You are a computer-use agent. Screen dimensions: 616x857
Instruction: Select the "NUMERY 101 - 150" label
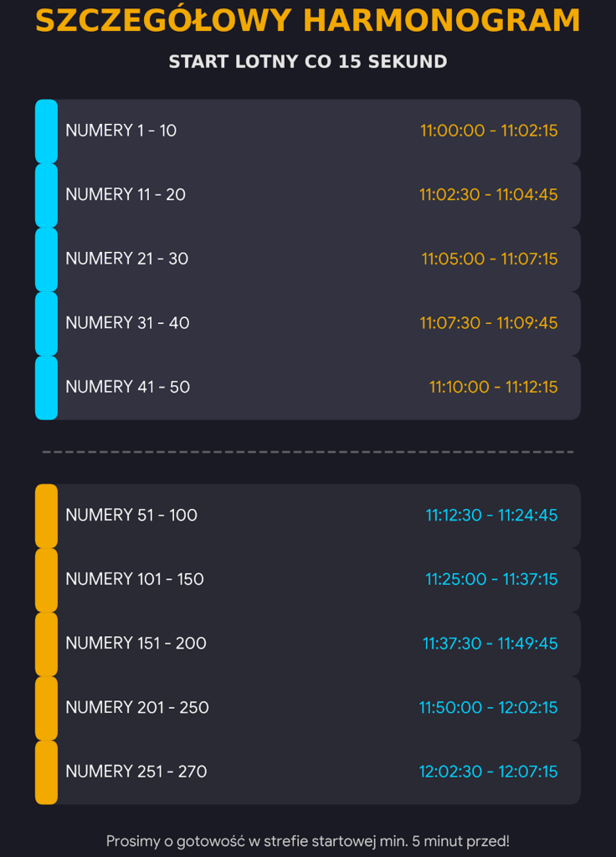tap(135, 579)
